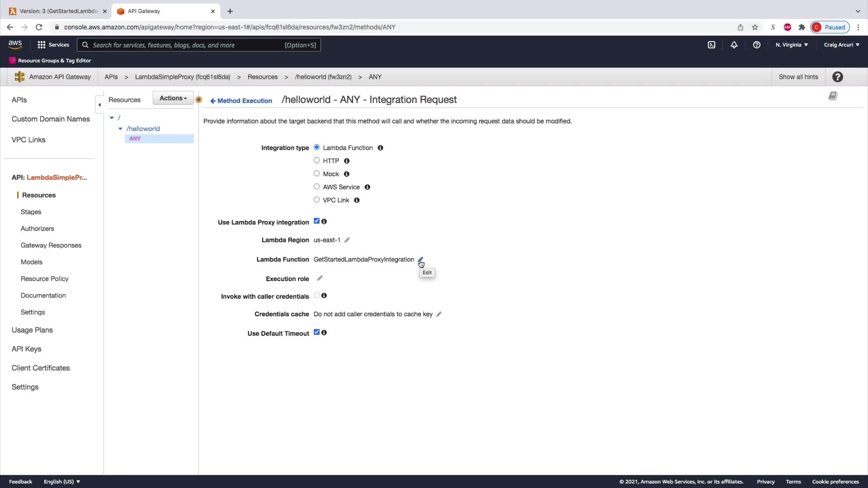
Task: Open the AWS support help icon
Action: click(756, 45)
